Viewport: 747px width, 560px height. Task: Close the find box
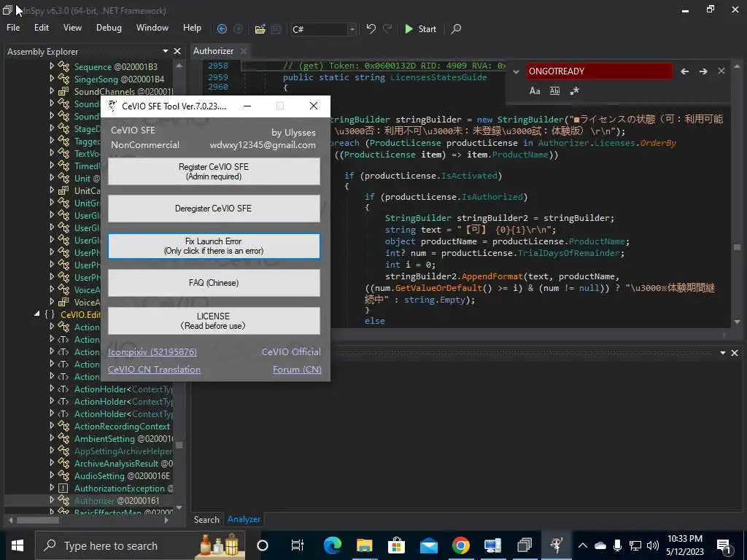721,71
